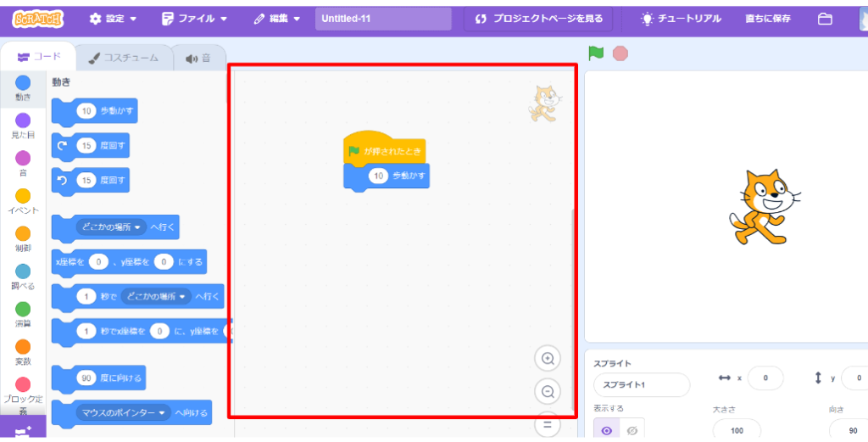Open チュートリアル tutorials

coord(681,19)
